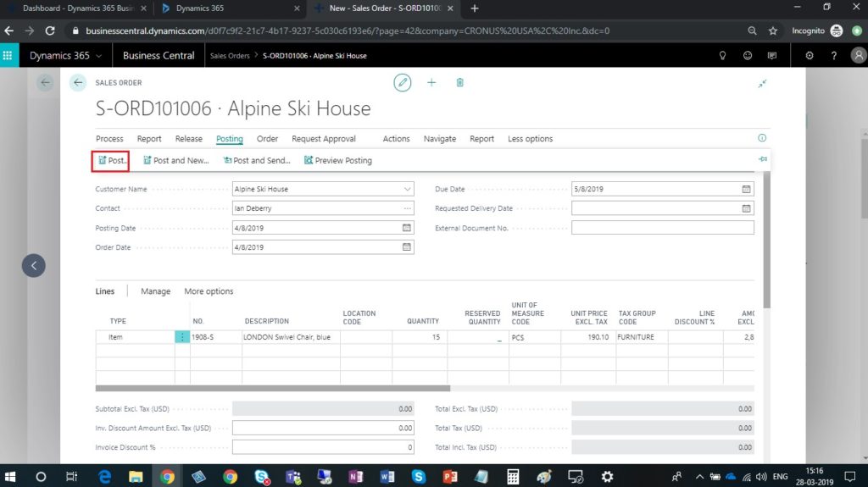Open the chat notifications icon in header
Screen dimensions: 868x487
tap(772, 55)
